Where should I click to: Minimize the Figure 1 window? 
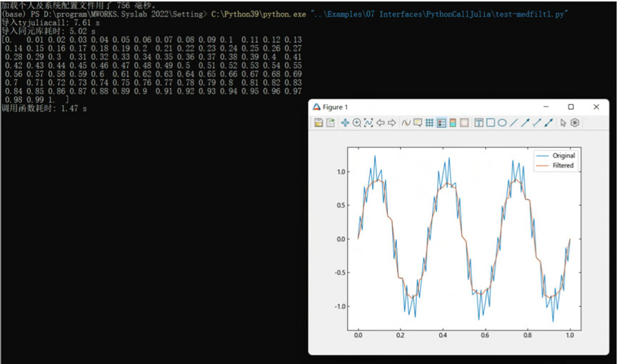tap(546, 106)
